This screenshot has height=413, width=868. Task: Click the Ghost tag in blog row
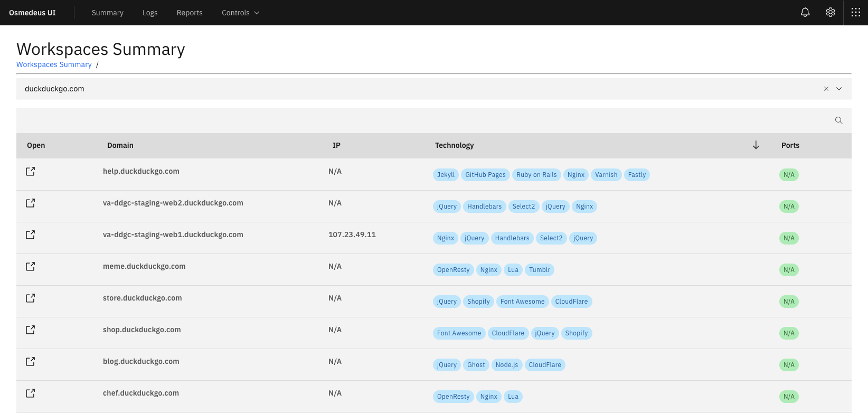(x=476, y=365)
